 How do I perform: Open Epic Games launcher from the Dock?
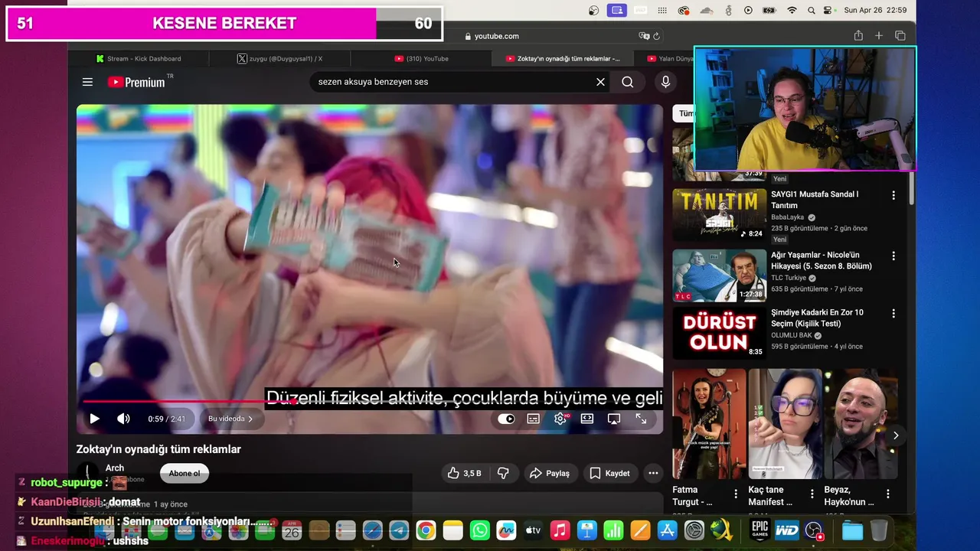click(759, 530)
